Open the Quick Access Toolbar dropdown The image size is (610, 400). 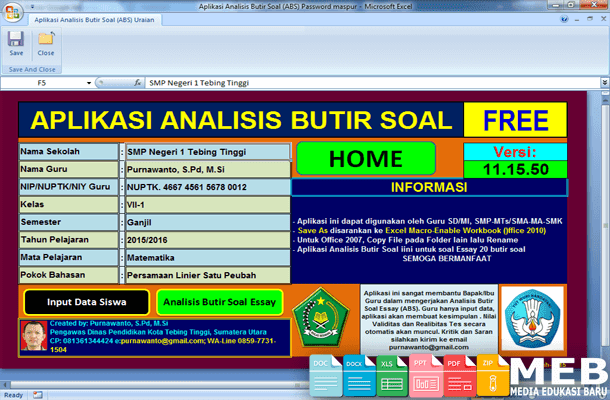[33, 7]
